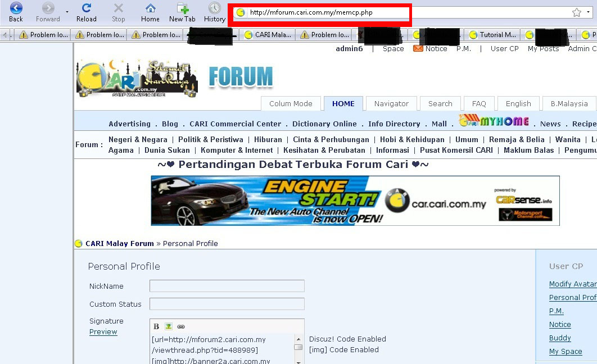Screen dimensions: 597x364
Task: Toggle bold in signature editor
Action: click(156, 326)
